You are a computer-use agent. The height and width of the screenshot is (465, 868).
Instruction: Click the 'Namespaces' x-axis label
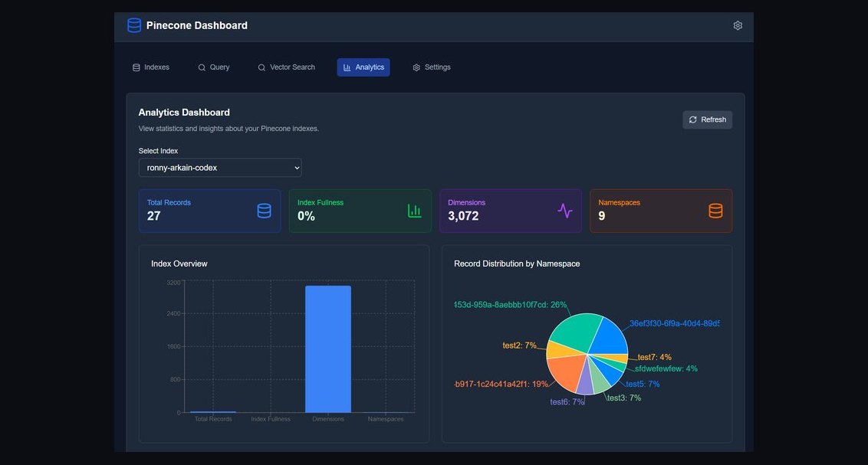point(386,419)
